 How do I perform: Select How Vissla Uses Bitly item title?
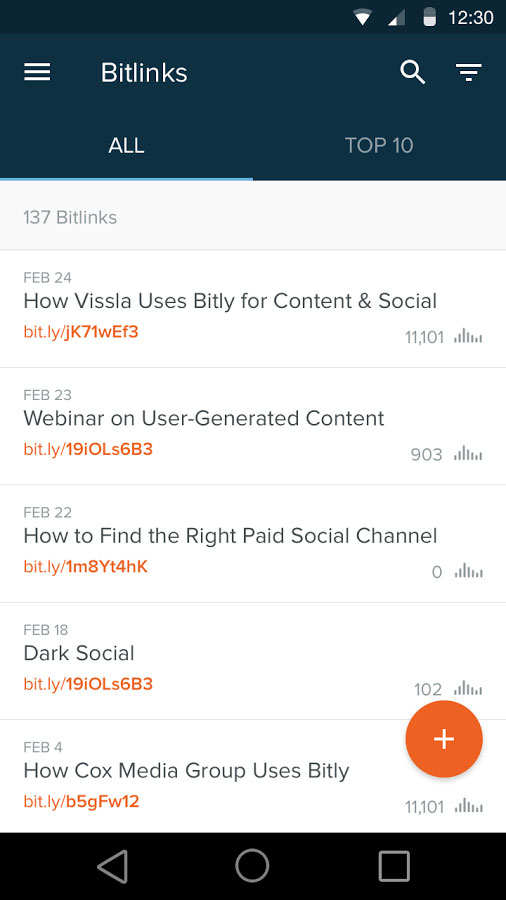[230, 301]
